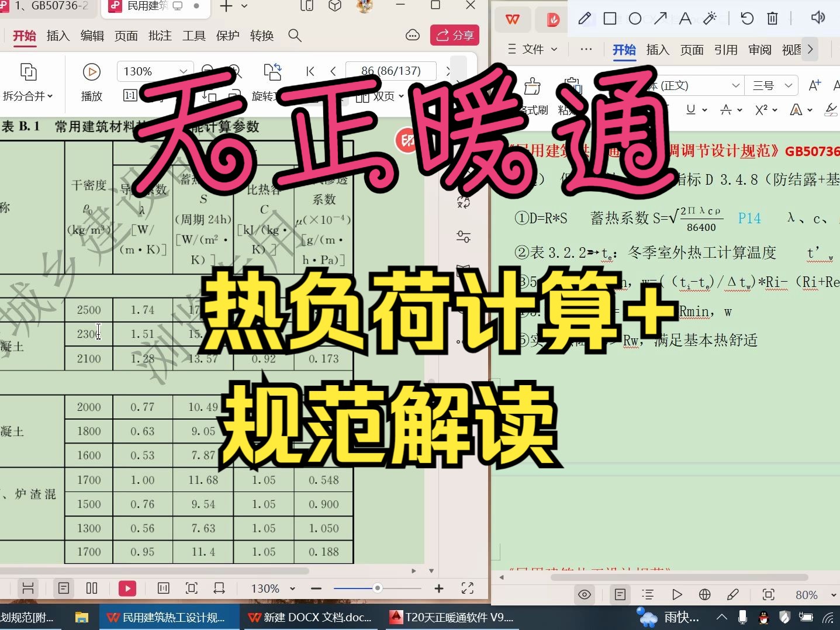The height and width of the screenshot is (630, 840).
Task: Click the settings sliders icon in PDF sidebar
Action: coord(464,237)
